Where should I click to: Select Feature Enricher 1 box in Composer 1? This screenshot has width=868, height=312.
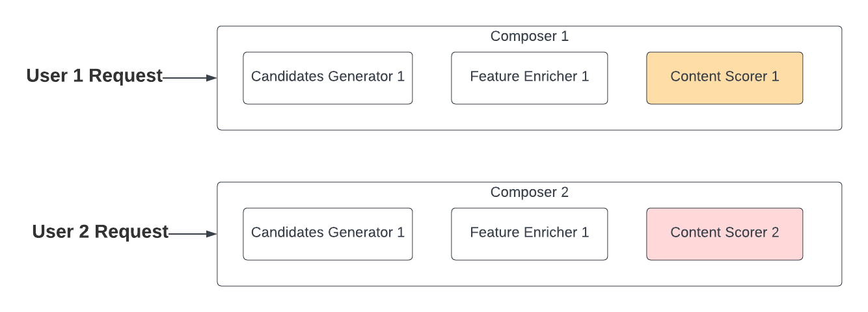tap(529, 78)
